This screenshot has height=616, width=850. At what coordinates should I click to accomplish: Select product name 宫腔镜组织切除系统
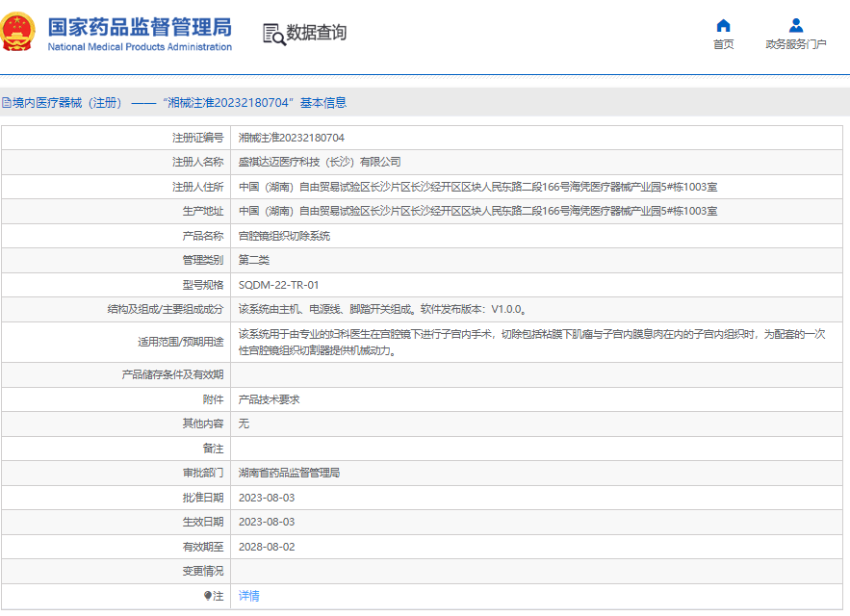pyautogui.click(x=284, y=236)
